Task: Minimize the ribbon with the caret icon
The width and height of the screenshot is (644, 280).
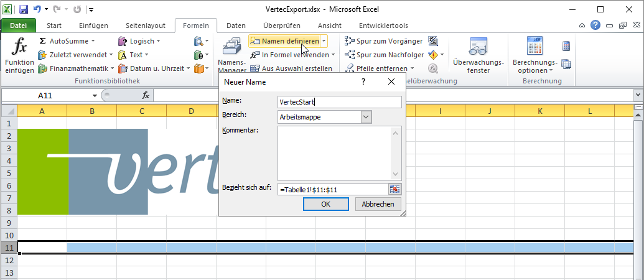Action: pos(582,26)
